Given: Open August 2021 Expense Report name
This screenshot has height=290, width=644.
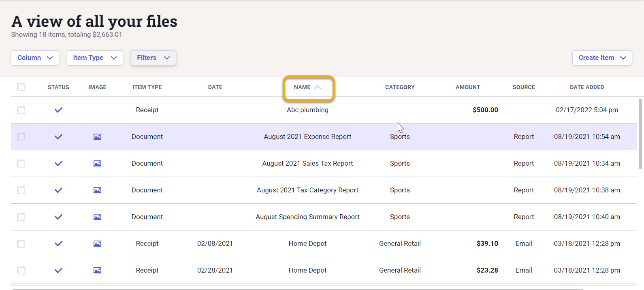Looking at the screenshot, I should point(307,136).
